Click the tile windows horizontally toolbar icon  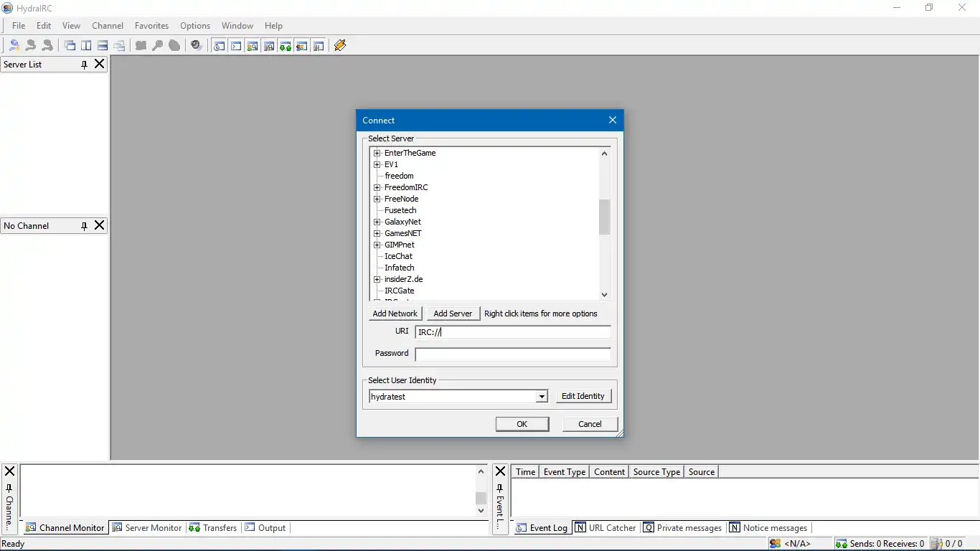point(103,45)
